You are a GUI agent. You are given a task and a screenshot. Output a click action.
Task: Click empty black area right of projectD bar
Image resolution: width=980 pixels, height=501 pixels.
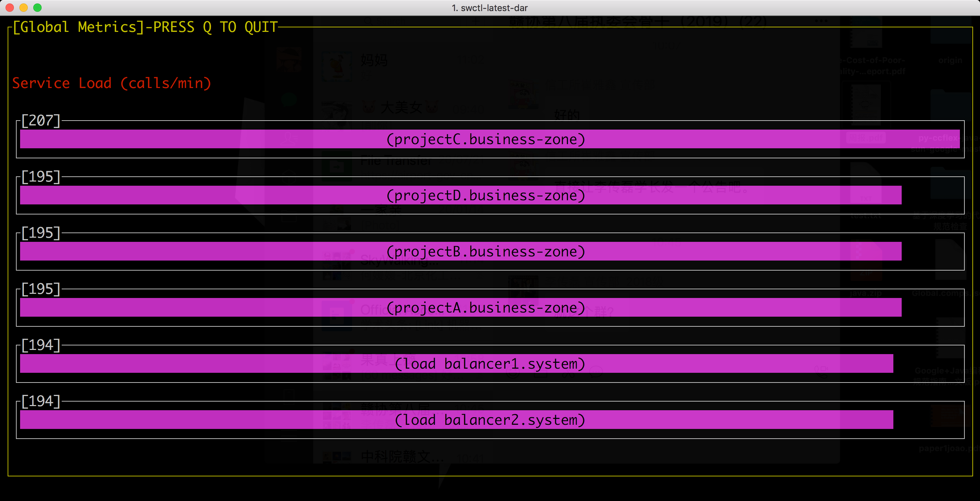pyautogui.click(x=932, y=195)
